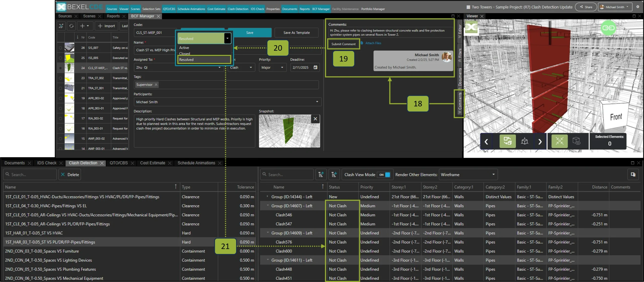
Task: Select radio button for issue AWP_003-02
Action: click(60, 139)
